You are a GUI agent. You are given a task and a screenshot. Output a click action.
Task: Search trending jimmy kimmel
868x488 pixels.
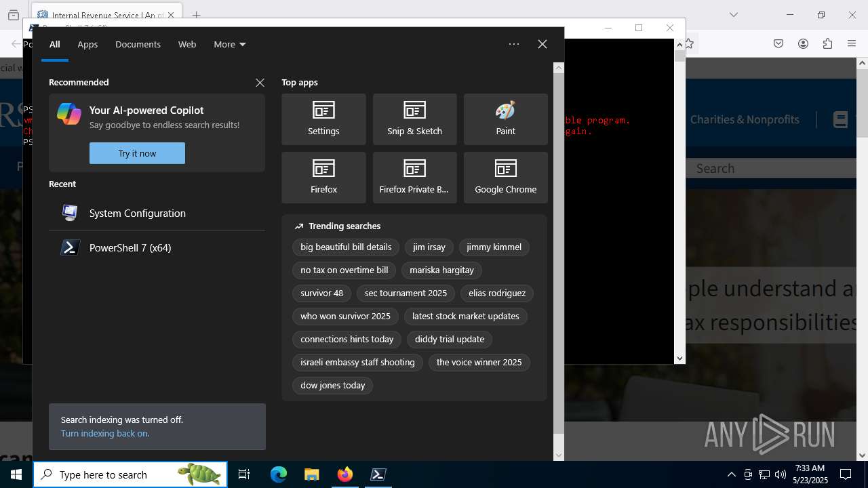pyautogui.click(x=494, y=247)
